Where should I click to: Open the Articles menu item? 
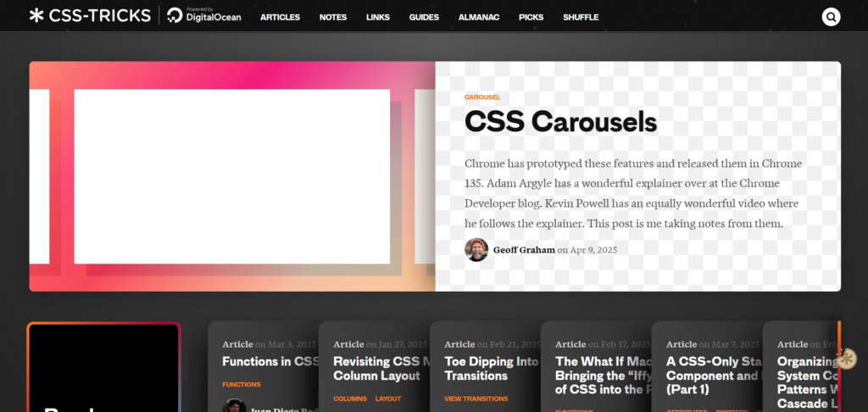click(280, 17)
